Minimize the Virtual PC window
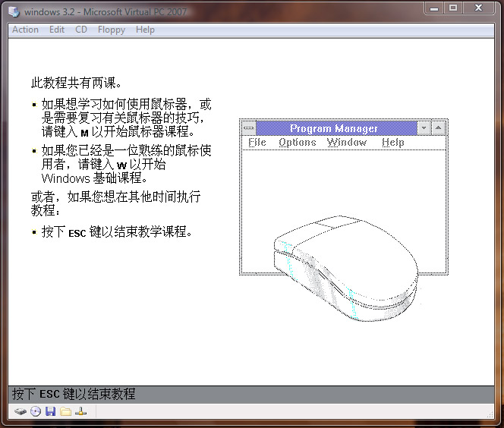504x428 pixels. point(434,8)
